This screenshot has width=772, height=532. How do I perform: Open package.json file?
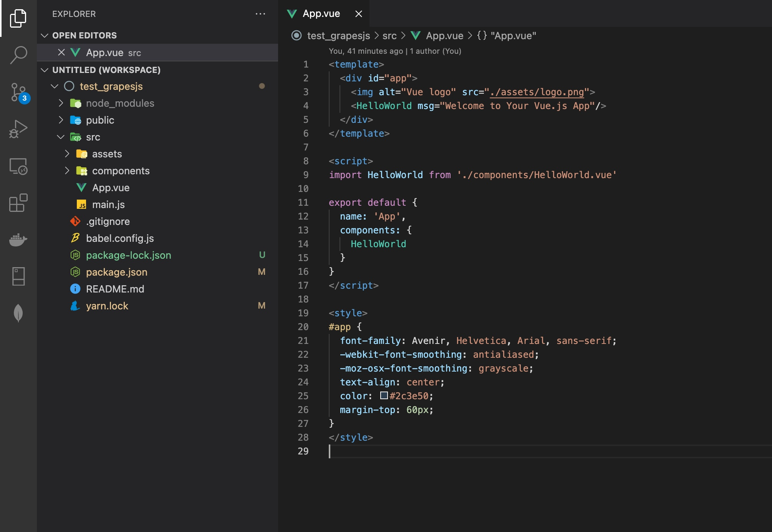pyautogui.click(x=157, y=272)
